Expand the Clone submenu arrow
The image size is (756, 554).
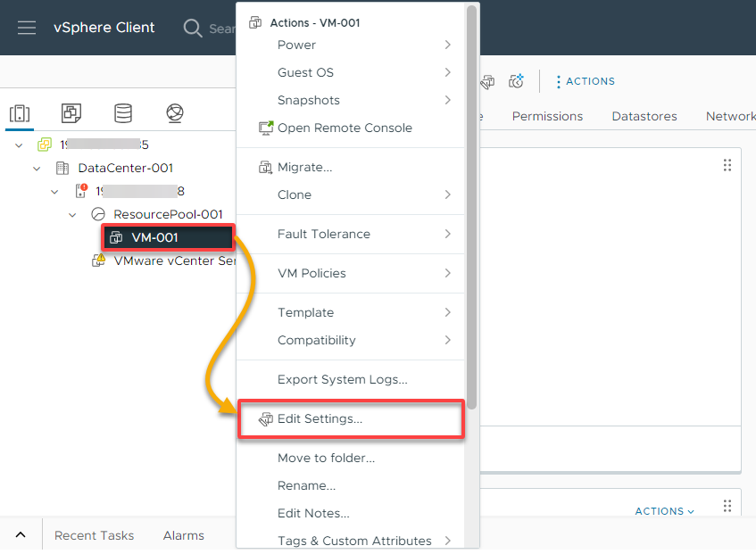(x=448, y=194)
